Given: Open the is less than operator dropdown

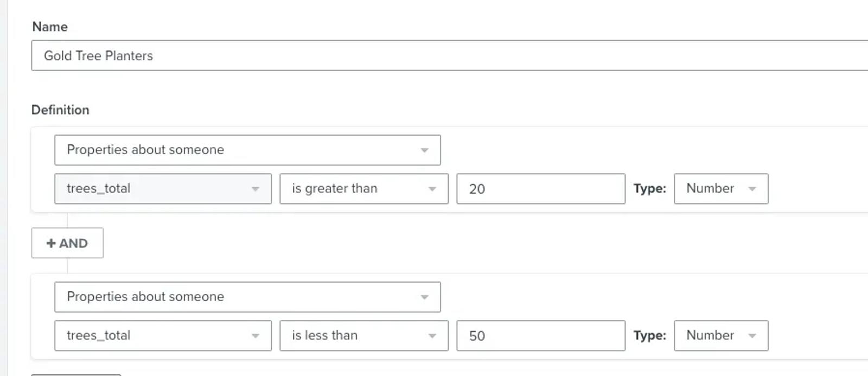Looking at the screenshot, I should click(364, 336).
